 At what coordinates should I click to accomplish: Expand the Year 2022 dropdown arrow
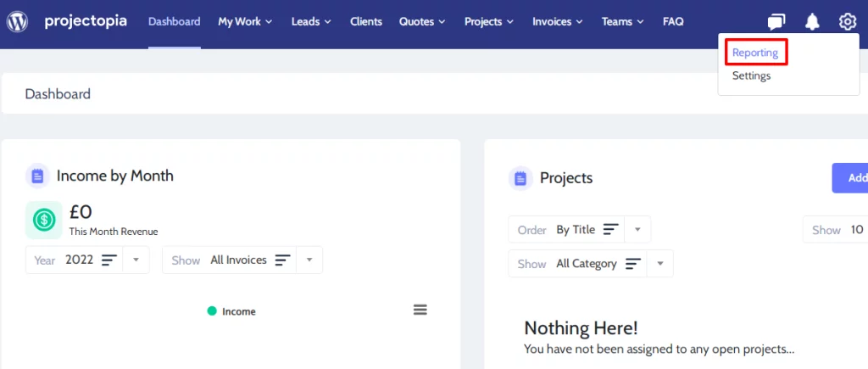(x=136, y=260)
